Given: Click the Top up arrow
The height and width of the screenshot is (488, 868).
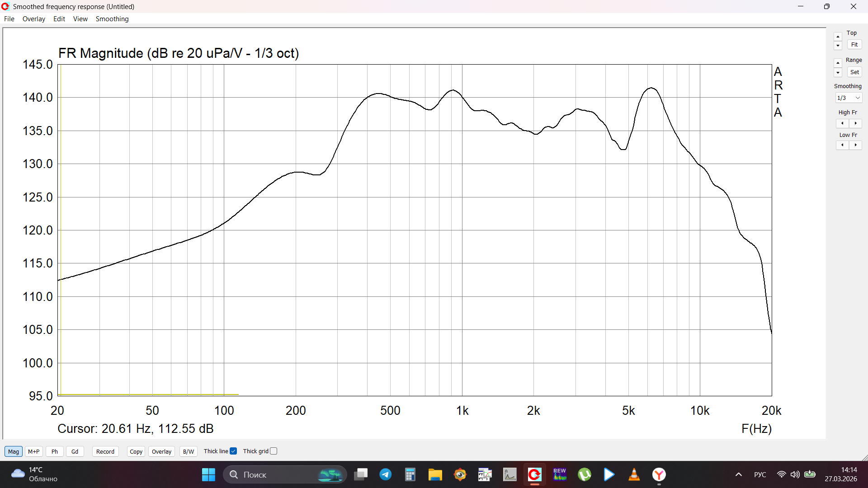Looking at the screenshot, I should pos(838,37).
